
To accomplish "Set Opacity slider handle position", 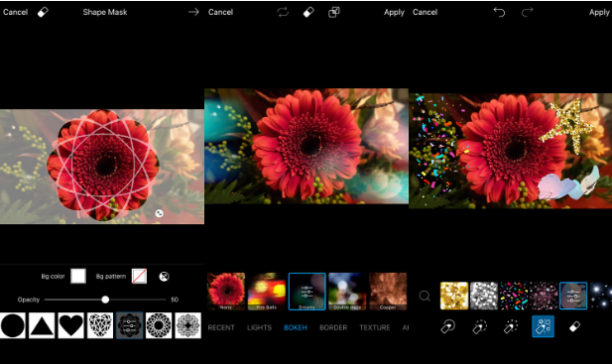I will [105, 300].
